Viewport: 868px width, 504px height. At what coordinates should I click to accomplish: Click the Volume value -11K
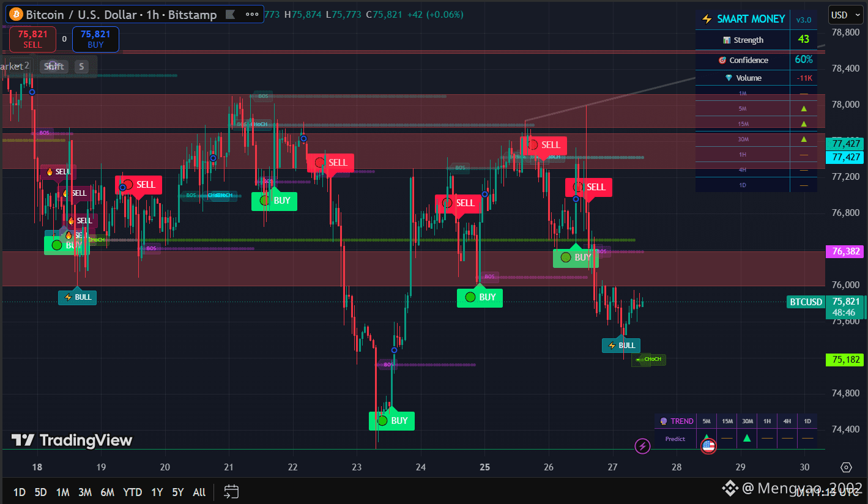coord(804,78)
